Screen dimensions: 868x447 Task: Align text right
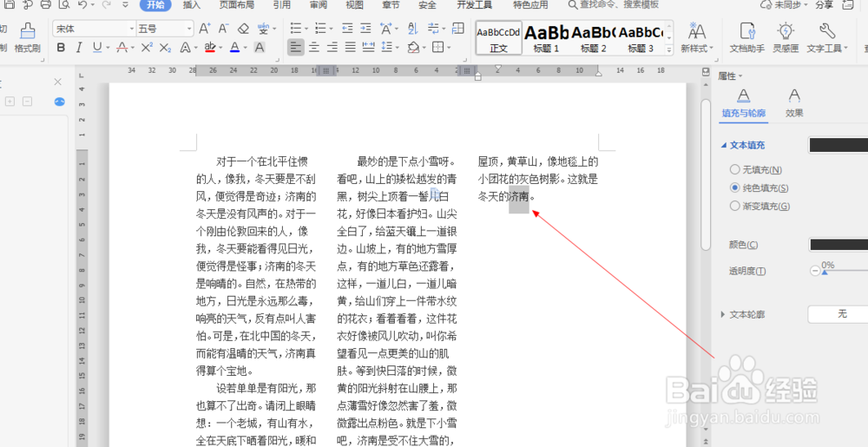(x=332, y=48)
